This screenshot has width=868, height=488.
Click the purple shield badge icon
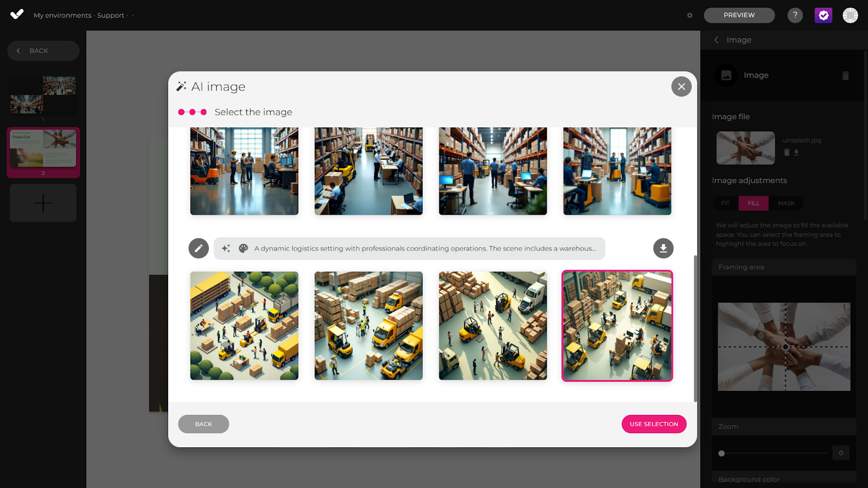pos(823,15)
